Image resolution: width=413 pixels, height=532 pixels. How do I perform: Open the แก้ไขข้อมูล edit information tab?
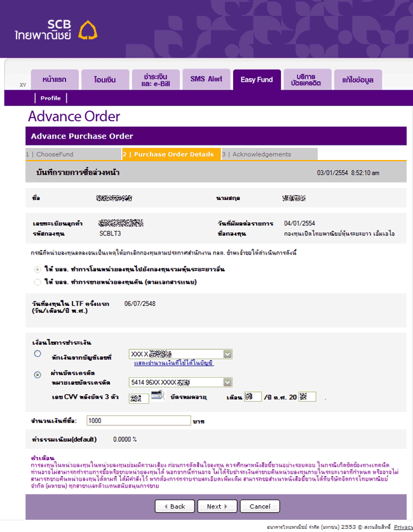point(358,80)
